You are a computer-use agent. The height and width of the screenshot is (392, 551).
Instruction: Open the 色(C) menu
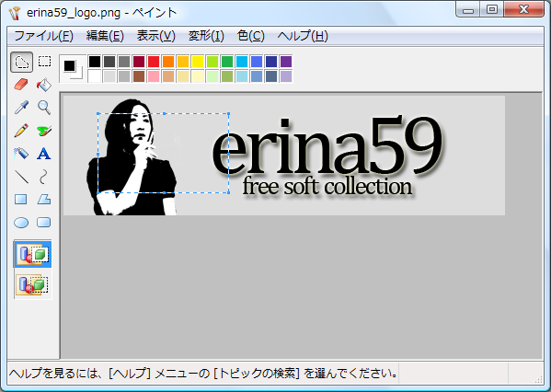(250, 36)
